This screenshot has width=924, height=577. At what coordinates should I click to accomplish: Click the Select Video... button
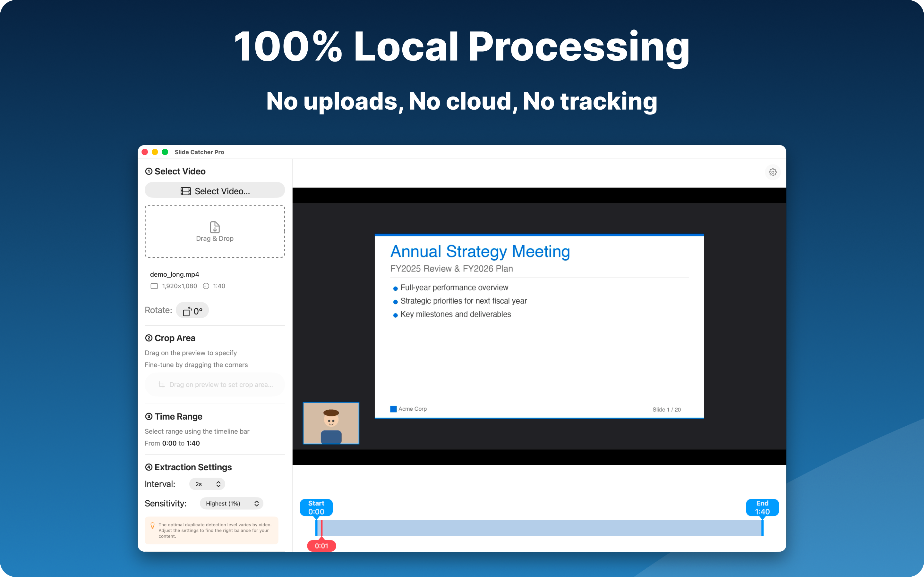(x=215, y=191)
